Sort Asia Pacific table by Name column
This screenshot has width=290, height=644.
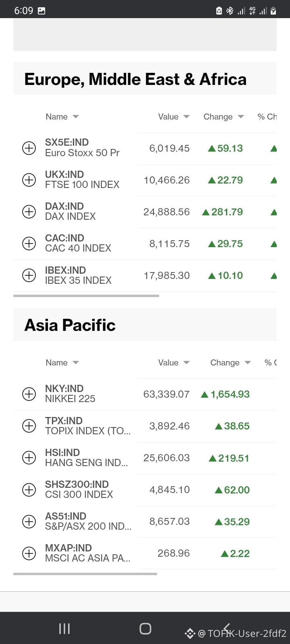coord(62,363)
